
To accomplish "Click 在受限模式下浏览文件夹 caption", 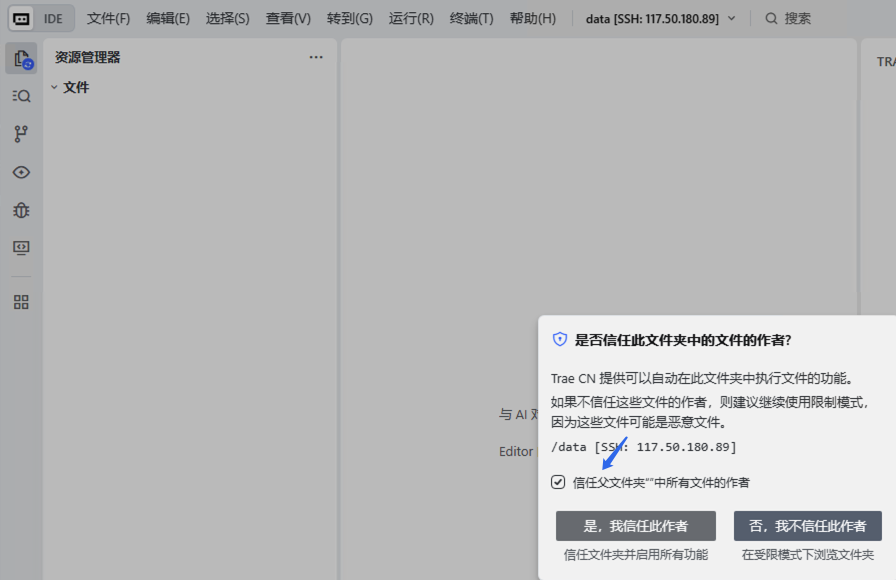I will pyautogui.click(x=807, y=554).
